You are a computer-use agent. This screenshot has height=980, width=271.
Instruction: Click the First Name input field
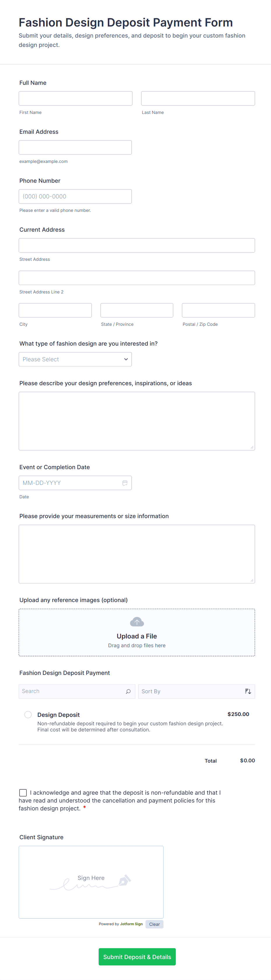[x=75, y=98]
